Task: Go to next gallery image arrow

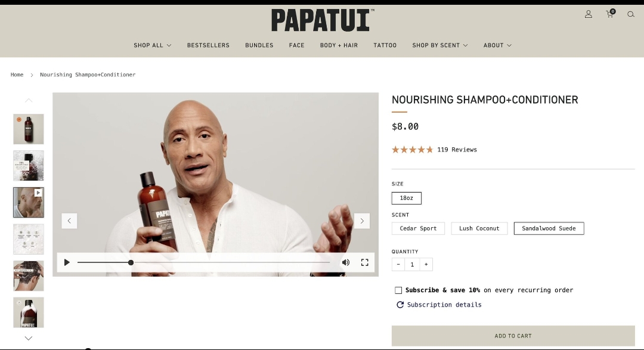Action: click(362, 221)
